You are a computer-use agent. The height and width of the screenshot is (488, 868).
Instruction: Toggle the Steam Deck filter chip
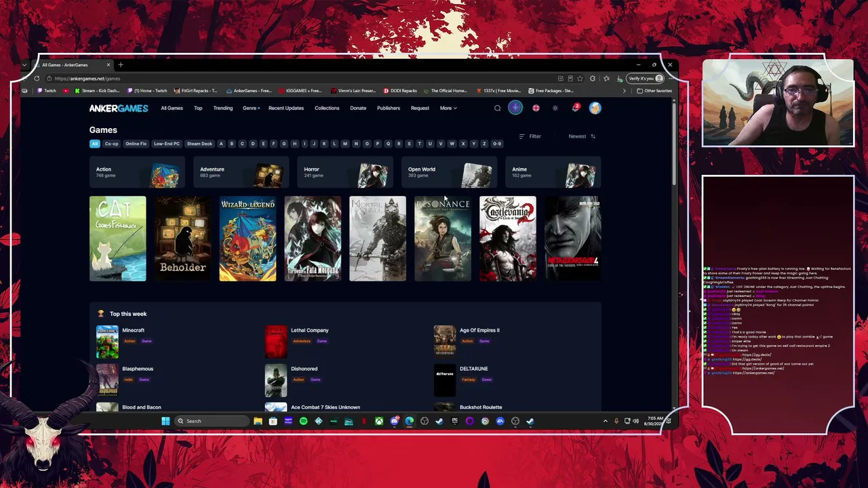click(x=199, y=144)
